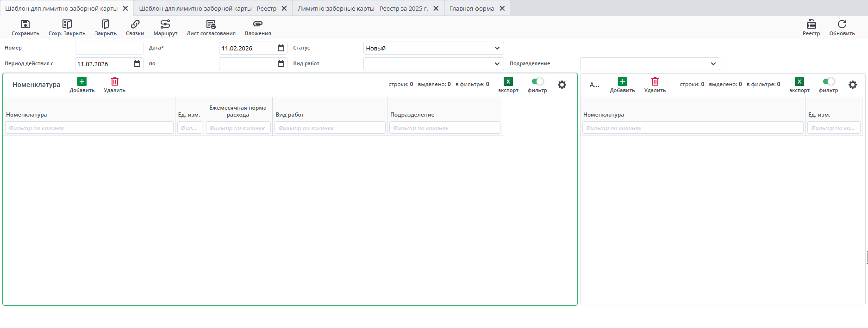
Task: Open Лист согласования approval sheet
Action: 211,24
